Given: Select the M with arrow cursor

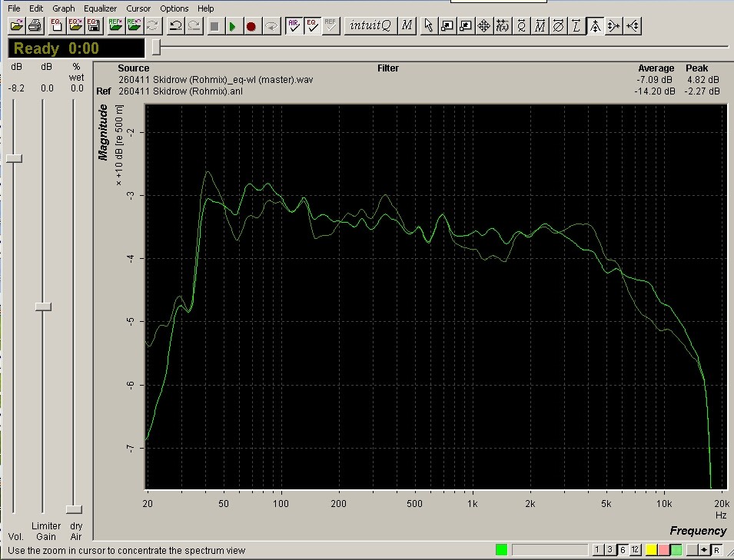Looking at the screenshot, I should [x=540, y=25].
